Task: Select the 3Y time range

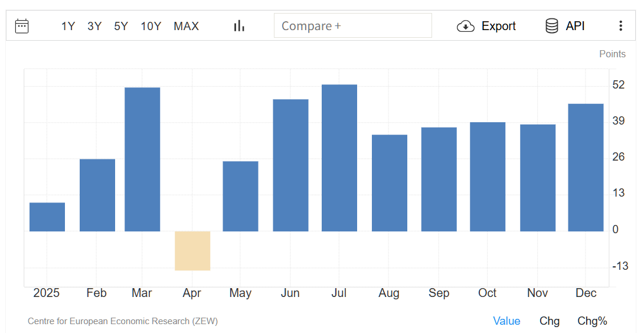Action: tap(94, 26)
